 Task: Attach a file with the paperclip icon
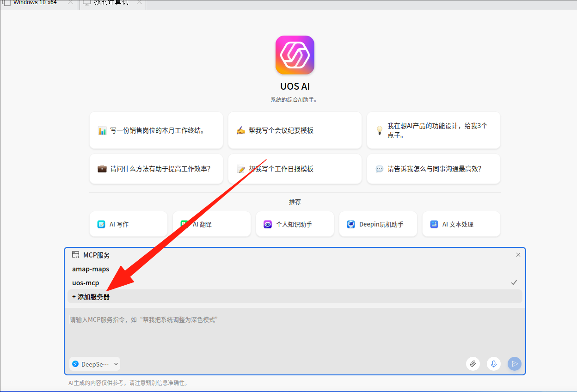click(473, 364)
